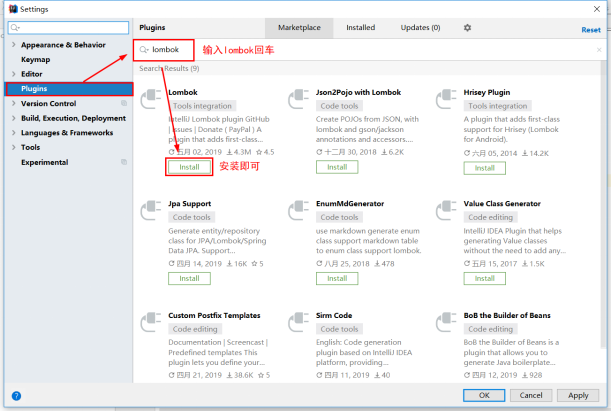The image size is (612, 411).
Task: Clear the plugin search with the X icon
Action: coord(599,50)
